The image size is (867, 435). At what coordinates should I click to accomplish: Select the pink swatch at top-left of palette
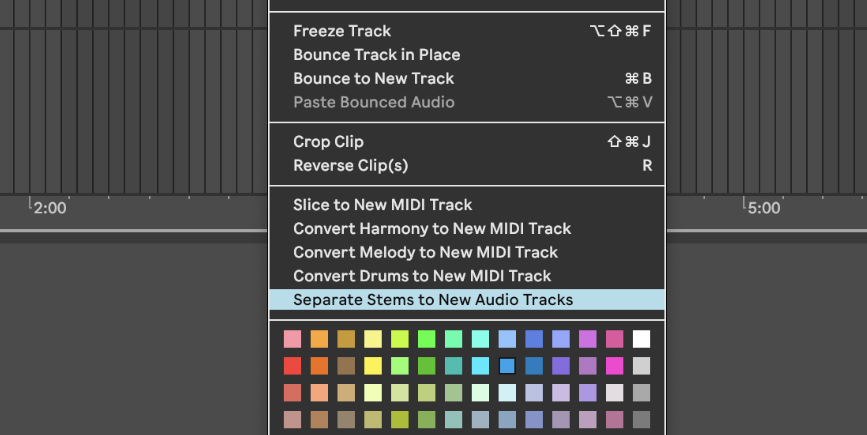click(x=292, y=339)
